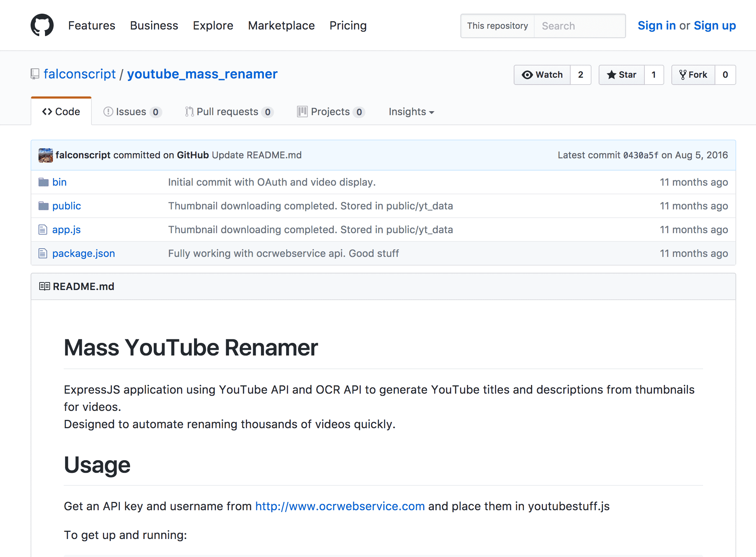Open the Initial commit with OAuth commit message
Screen dimensions: 756x557
272,182
